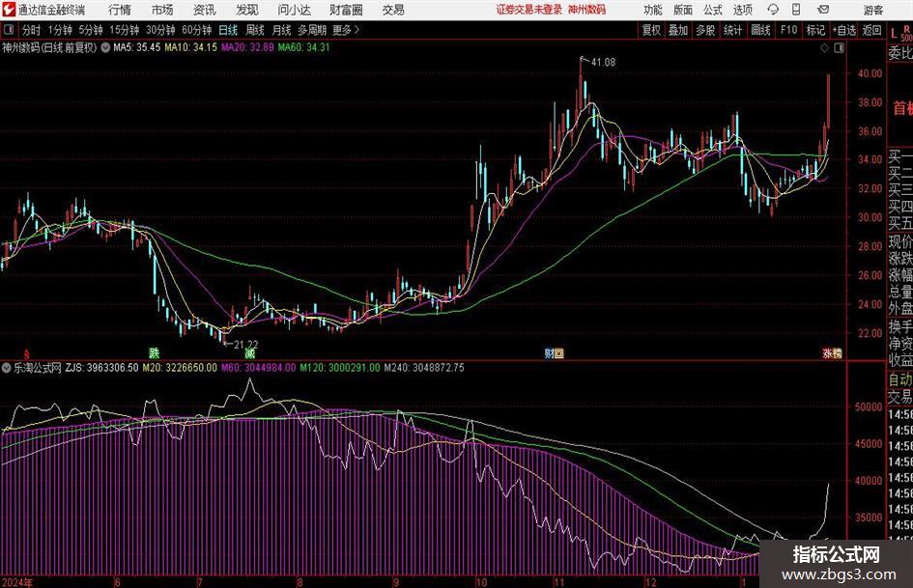Screen dimensions: 913x588
Task: Select the 60分钟 period
Action: [196, 30]
